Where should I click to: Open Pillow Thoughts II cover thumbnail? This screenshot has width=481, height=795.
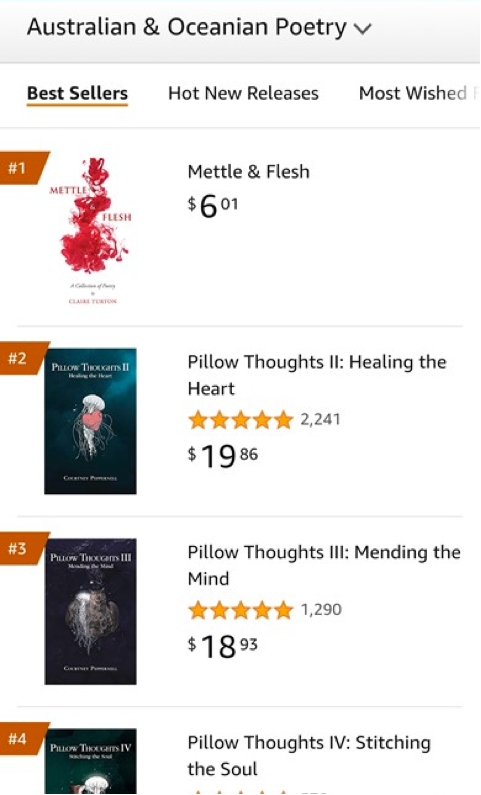90,421
